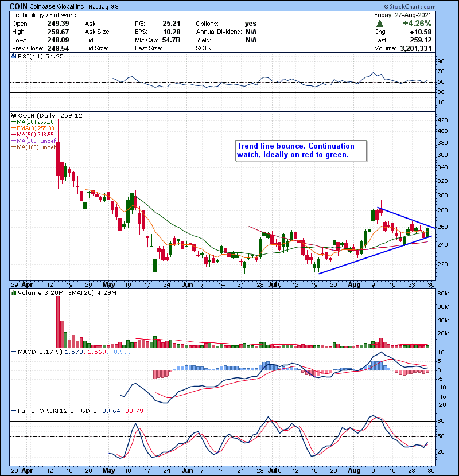Click the stochastic %D value 33.79

pos(134,411)
